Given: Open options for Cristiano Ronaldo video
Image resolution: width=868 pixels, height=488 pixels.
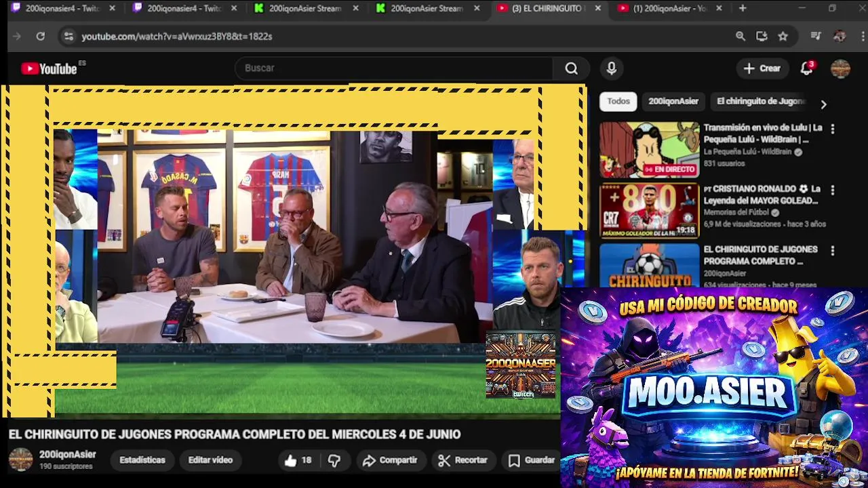Looking at the screenshot, I should pyautogui.click(x=833, y=190).
